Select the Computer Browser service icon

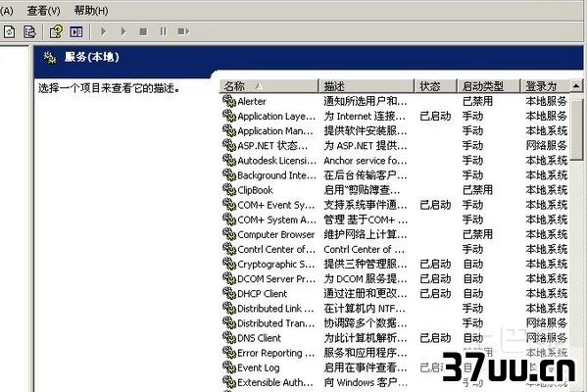[229, 234]
